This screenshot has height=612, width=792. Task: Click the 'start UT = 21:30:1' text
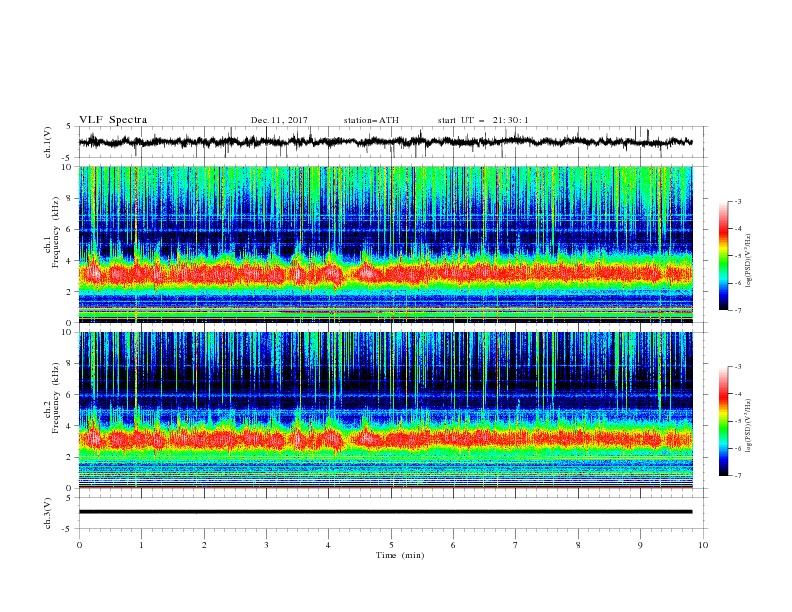click(x=483, y=120)
